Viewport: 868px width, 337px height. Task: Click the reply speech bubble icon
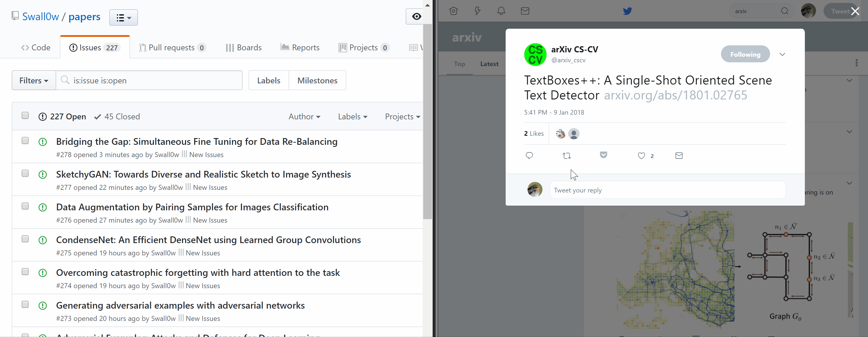point(529,156)
